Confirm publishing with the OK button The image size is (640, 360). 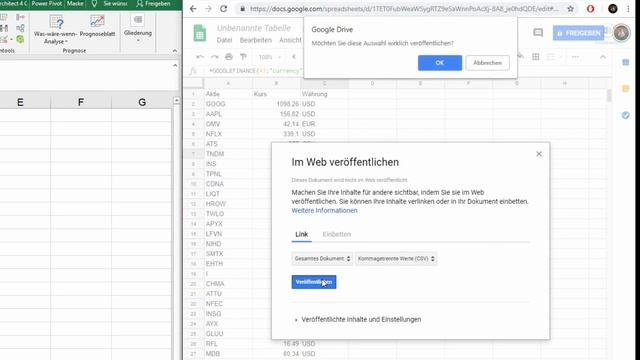click(x=440, y=63)
